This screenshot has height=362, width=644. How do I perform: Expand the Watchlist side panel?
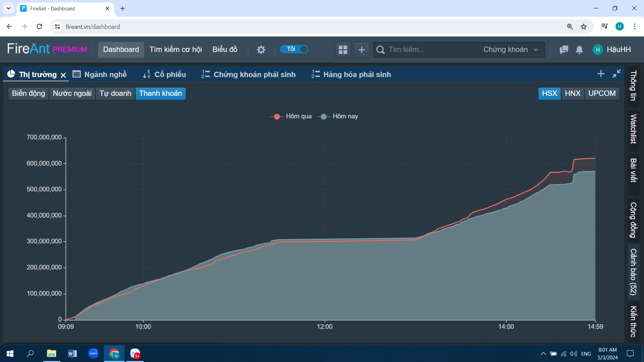[x=633, y=129]
